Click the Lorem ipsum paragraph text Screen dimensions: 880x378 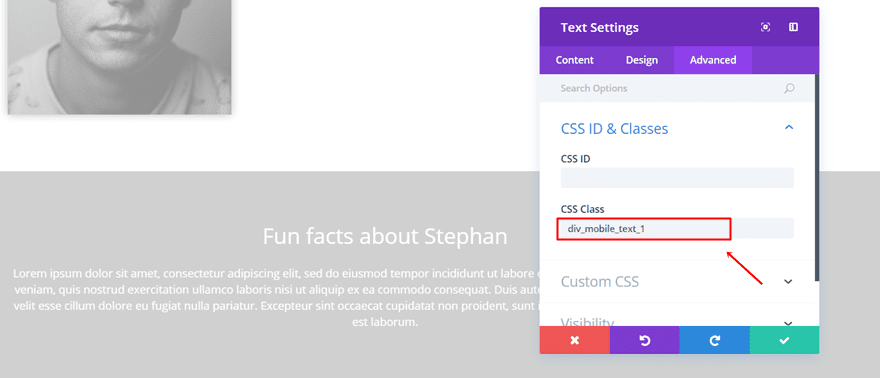click(x=275, y=298)
